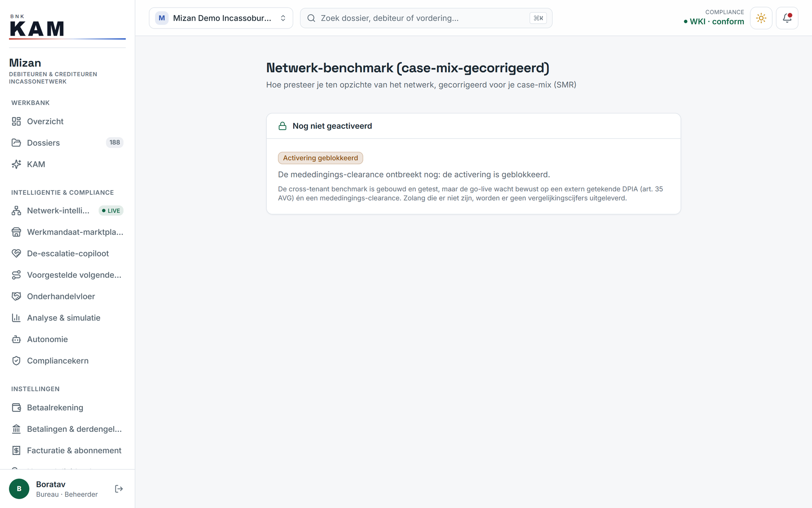Click the De-escalatie-copiloot heart icon

coord(16,254)
